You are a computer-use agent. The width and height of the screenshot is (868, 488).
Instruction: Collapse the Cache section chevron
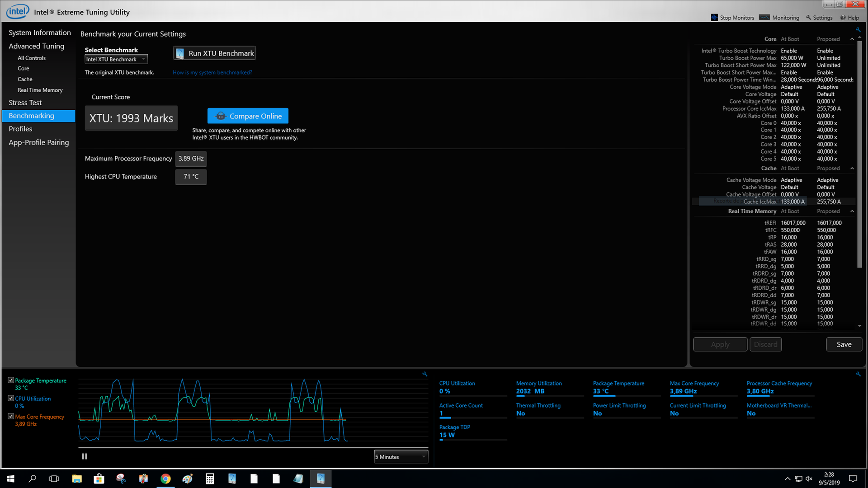(852, 169)
